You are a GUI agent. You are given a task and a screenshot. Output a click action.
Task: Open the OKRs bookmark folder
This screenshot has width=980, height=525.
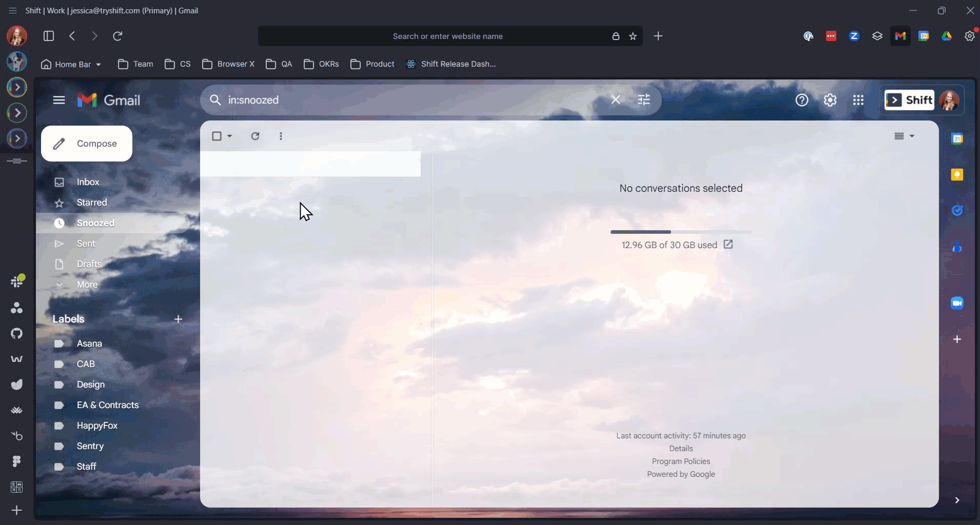click(x=321, y=64)
